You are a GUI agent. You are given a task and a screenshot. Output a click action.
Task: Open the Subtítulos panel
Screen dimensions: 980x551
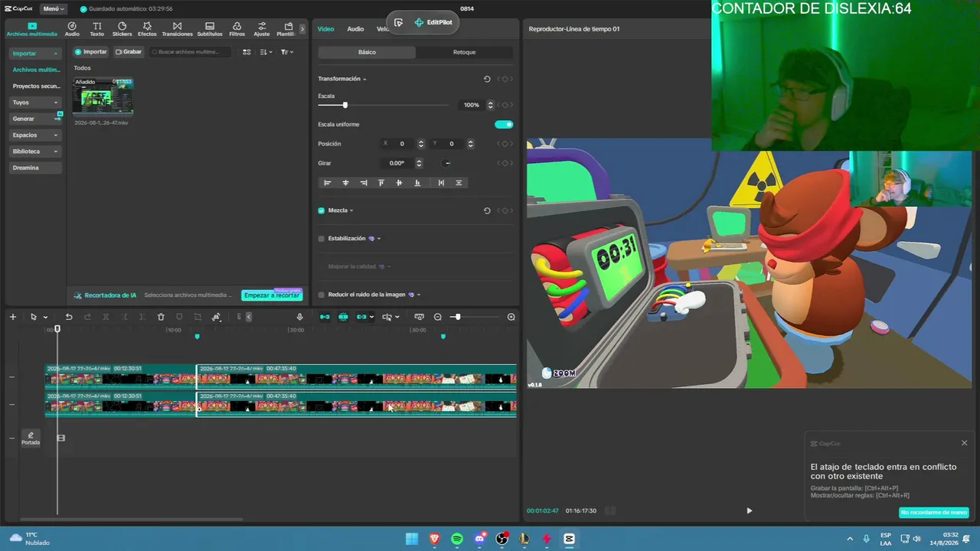click(x=210, y=29)
